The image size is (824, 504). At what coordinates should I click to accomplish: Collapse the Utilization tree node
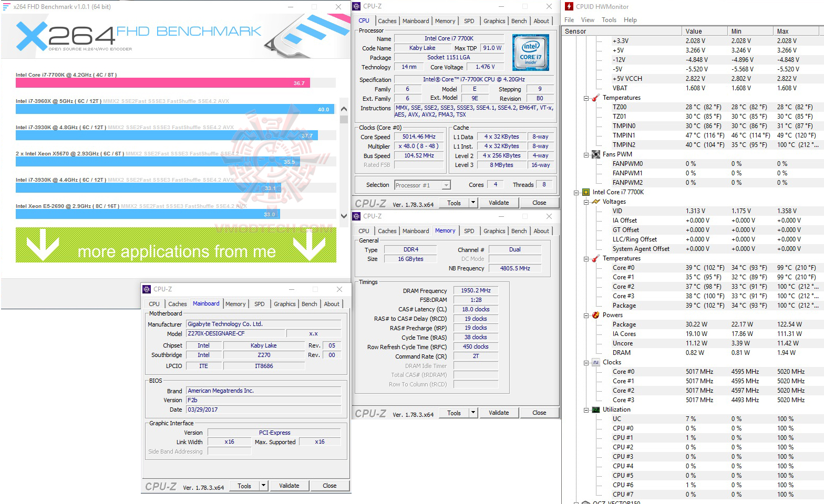(x=586, y=410)
